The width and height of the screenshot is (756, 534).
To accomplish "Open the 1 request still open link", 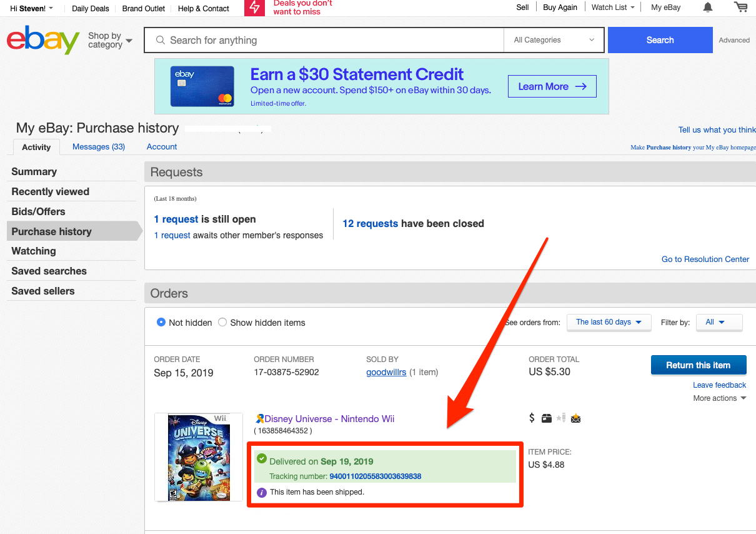I will coord(176,219).
